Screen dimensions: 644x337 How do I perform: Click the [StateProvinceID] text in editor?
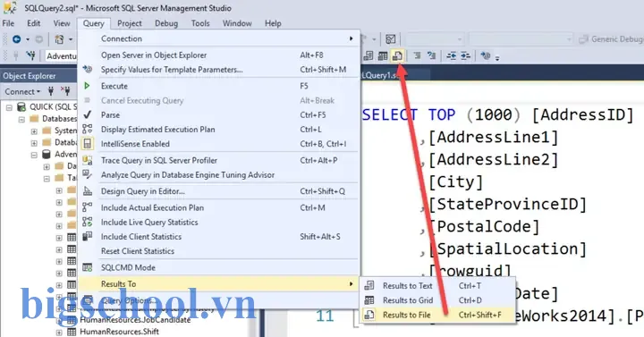coord(507,204)
